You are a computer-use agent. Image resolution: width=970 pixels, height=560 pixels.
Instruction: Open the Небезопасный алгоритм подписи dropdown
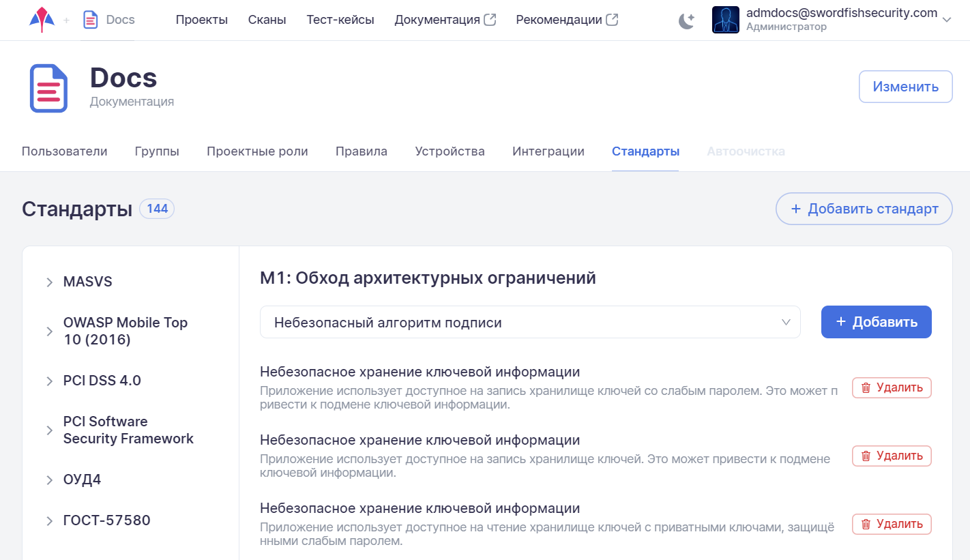tap(529, 322)
